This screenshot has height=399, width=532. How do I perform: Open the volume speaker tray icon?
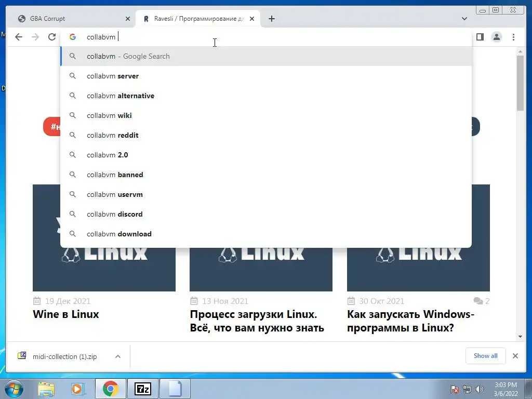click(479, 389)
